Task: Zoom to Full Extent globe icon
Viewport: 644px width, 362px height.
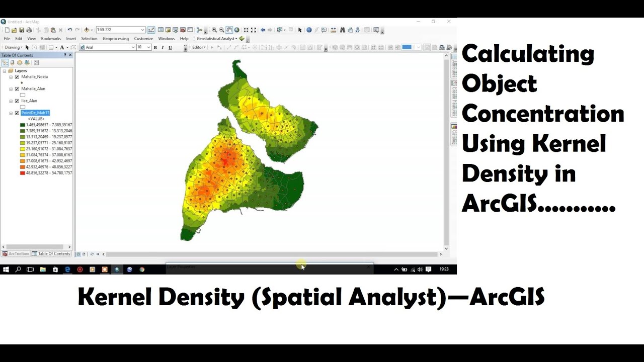Action: tap(236, 30)
